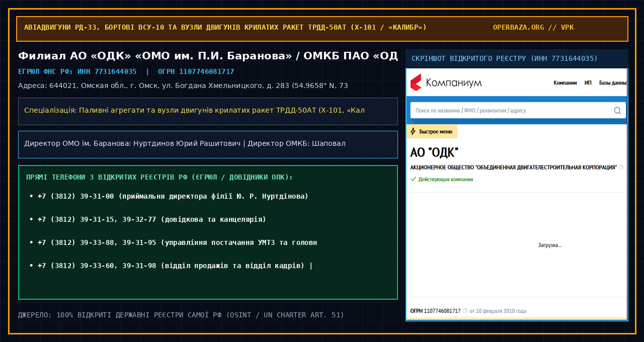This screenshot has height=342, width=644.
Task: Click the full name АКЦИОНЕРНОЕ ОБЩЕСТВО line
Action: tap(513, 167)
